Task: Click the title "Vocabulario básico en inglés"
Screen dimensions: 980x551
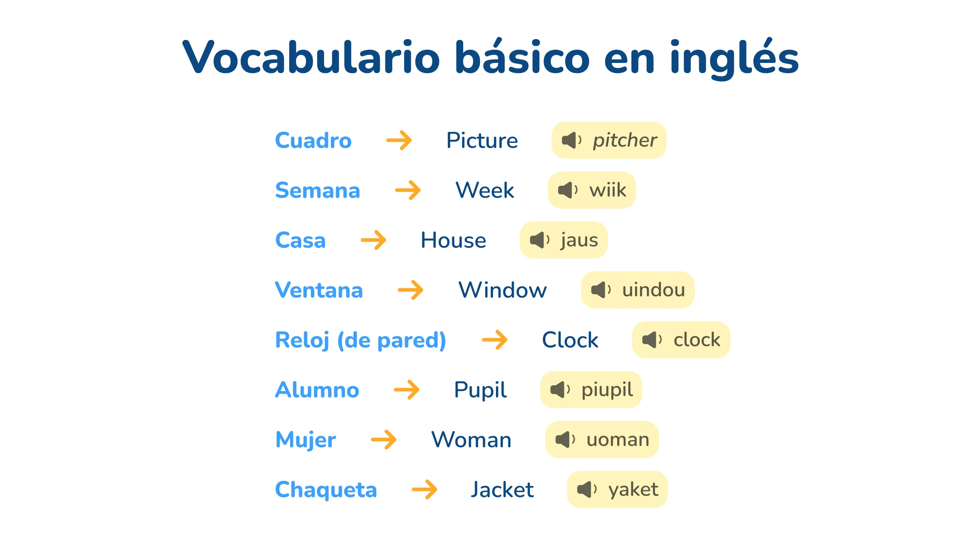Action: [x=490, y=58]
